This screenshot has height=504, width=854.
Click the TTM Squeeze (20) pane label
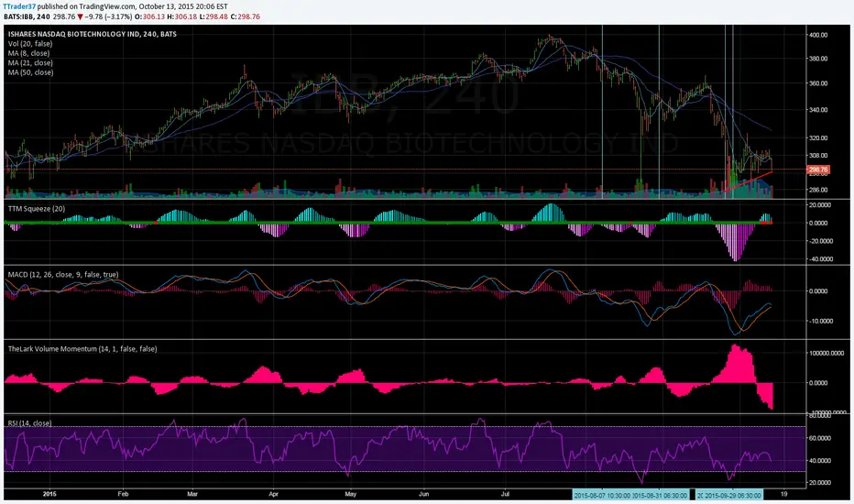pos(37,209)
